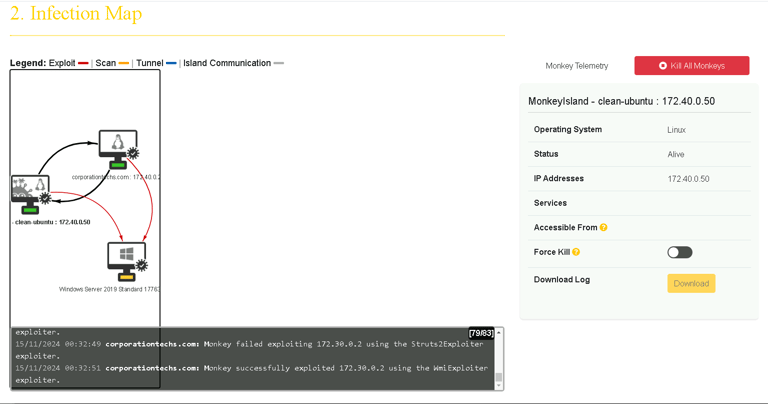Click the corporationtechs.com node label text
Screen dimensions: 768x404
(116, 177)
